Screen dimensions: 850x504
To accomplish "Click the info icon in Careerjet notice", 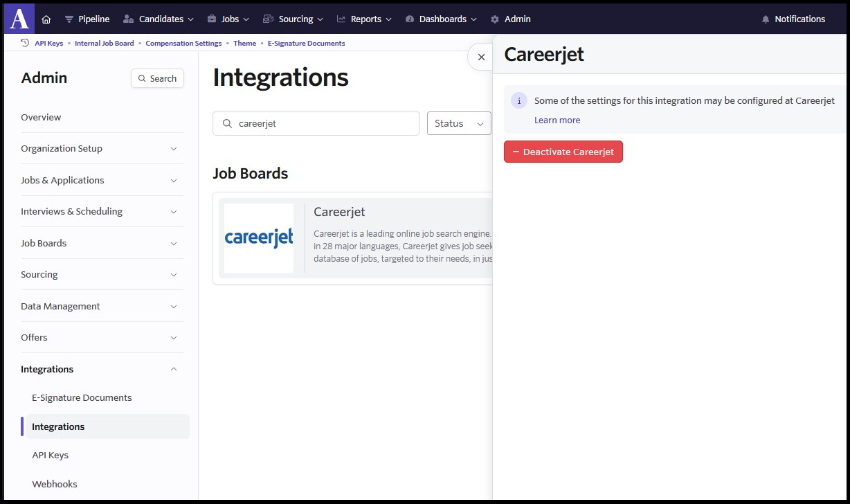I will [x=519, y=100].
